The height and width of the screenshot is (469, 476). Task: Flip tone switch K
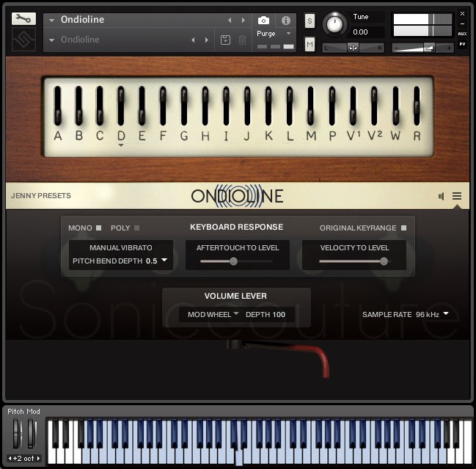tap(268, 106)
